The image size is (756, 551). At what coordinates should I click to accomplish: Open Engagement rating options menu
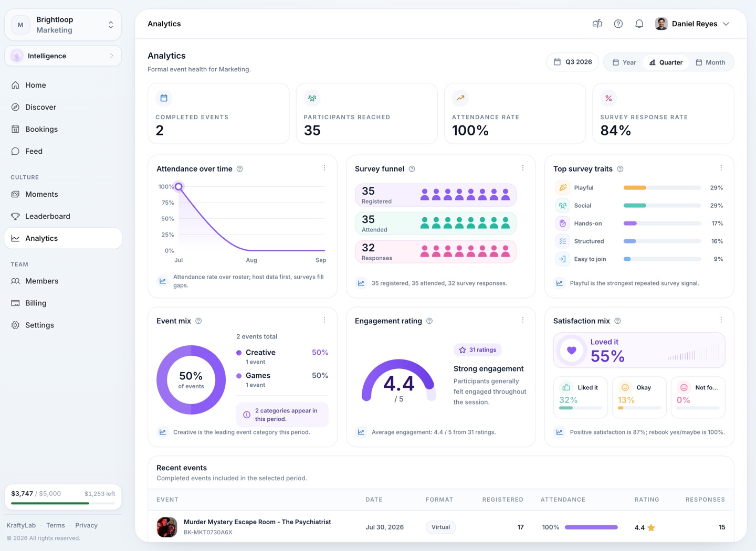click(x=523, y=320)
